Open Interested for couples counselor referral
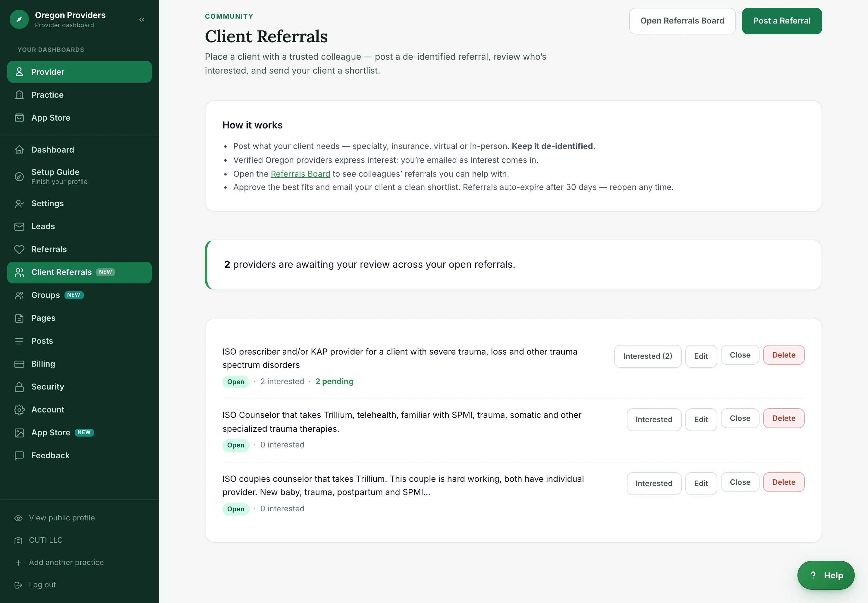Image resolution: width=868 pixels, height=603 pixels. click(654, 484)
